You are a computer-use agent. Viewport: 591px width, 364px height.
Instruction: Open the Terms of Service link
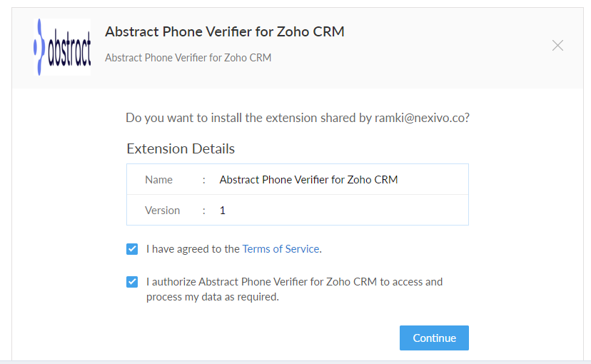(281, 249)
